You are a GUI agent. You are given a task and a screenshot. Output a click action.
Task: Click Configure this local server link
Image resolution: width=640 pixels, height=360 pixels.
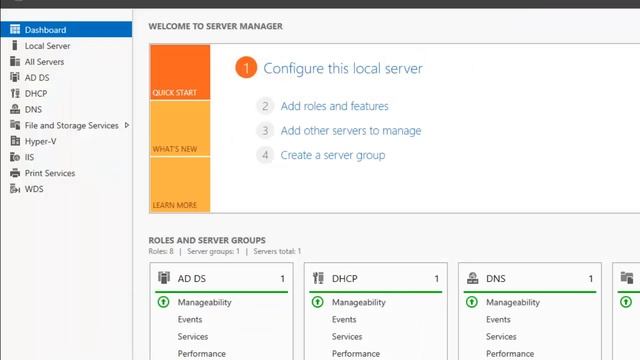pos(343,68)
